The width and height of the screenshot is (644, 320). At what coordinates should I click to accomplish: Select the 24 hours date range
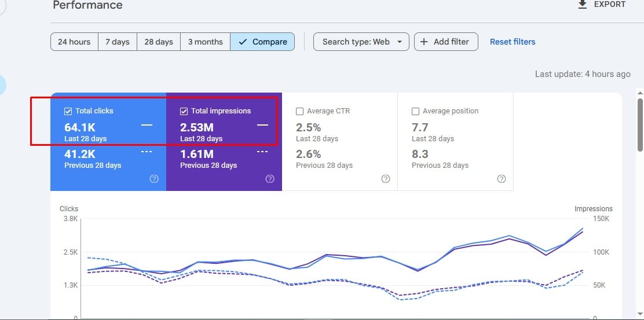click(74, 42)
